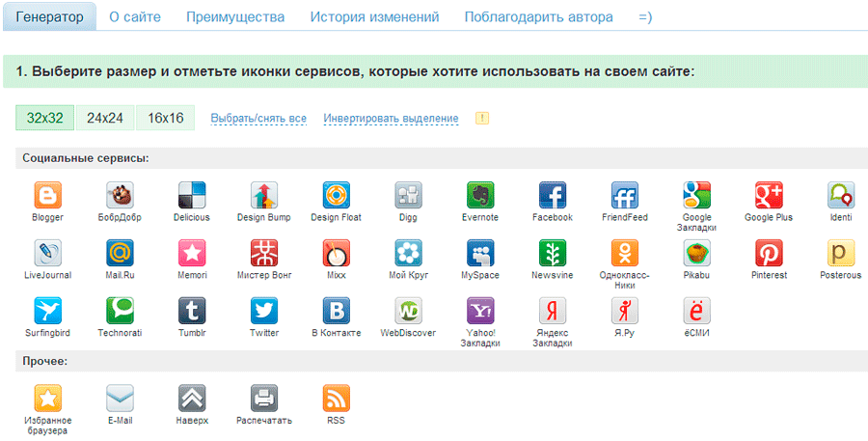This screenshot has height=441, width=868.
Task: Go to История изменений tab
Action: [x=375, y=17]
